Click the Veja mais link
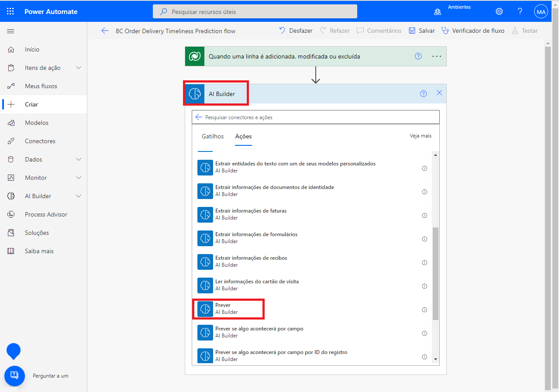The height and width of the screenshot is (392, 559). point(421,136)
